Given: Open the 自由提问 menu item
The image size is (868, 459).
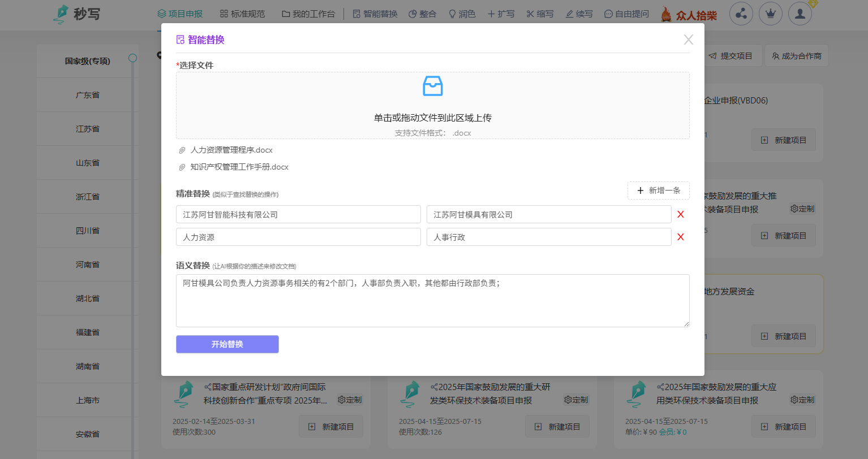Looking at the screenshot, I should (x=626, y=14).
